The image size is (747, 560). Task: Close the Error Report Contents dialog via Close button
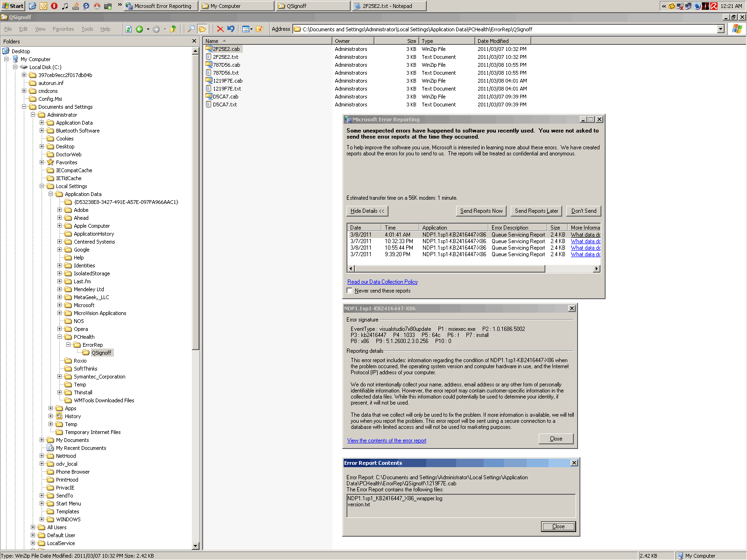(558, 526)
